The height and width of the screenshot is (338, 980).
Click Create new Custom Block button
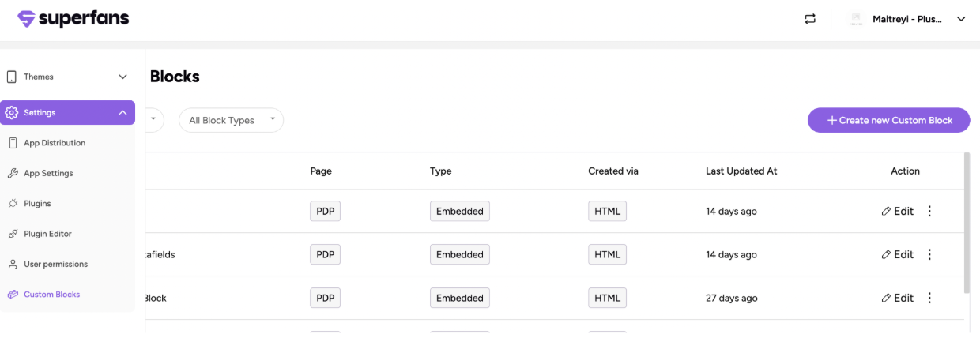(888, 120)
